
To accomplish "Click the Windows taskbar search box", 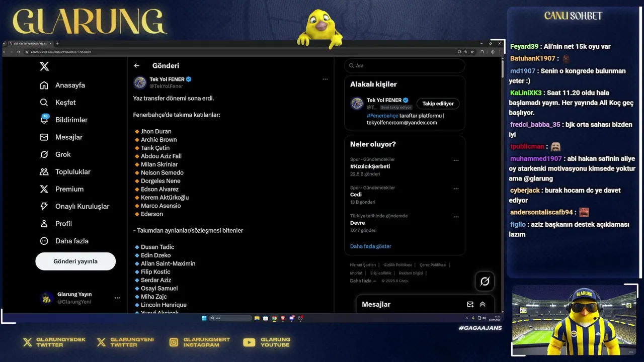I will point(230,318).
